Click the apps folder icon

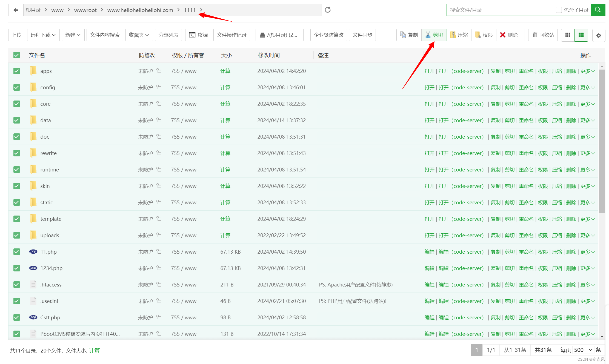pyautogui.click(x=33, y=71)
